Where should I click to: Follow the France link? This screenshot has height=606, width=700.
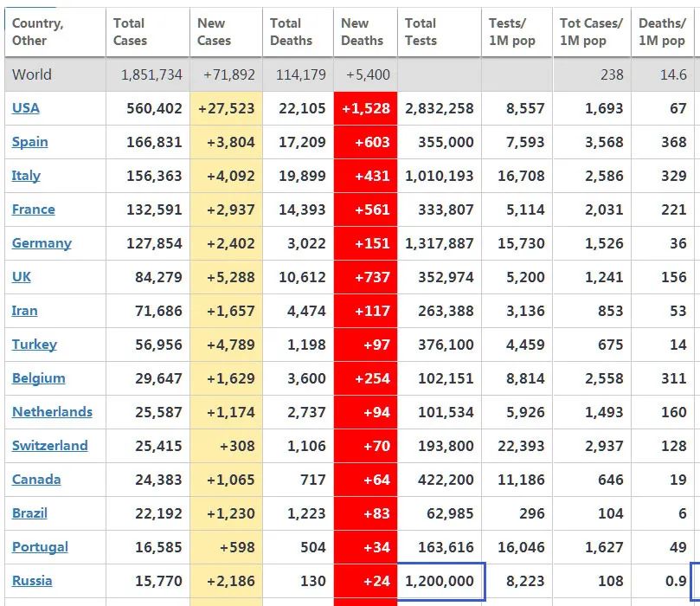(x=34, y=210)
